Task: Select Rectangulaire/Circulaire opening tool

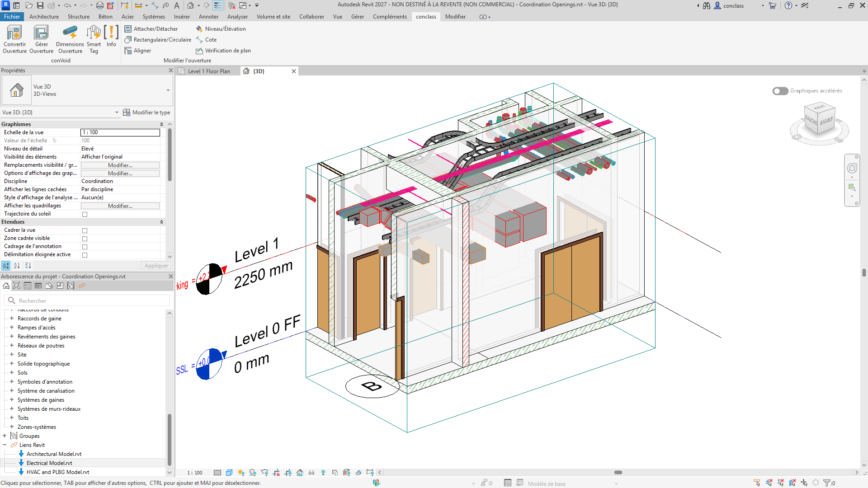Action: pos(158,40)
